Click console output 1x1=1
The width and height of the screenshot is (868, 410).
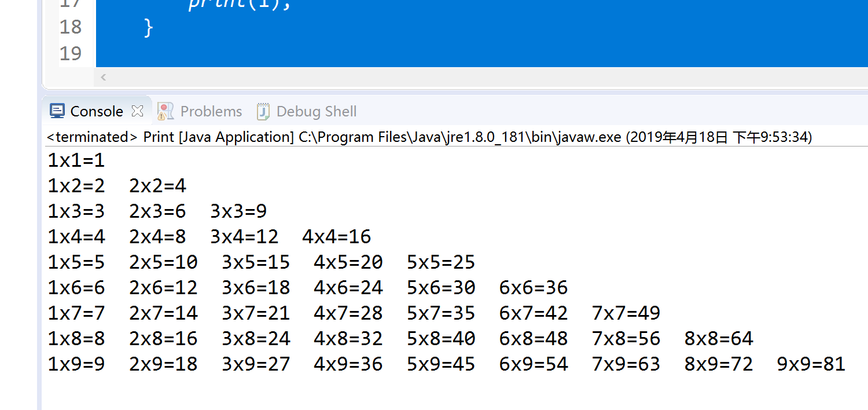[x=76, y=160]
